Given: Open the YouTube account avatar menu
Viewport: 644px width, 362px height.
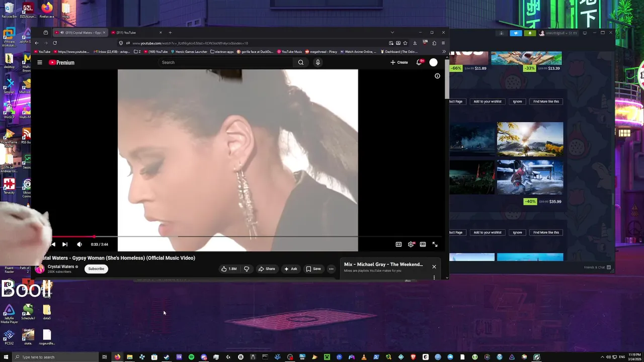Looking at the screenshot, I should click(x=433, y=62).
